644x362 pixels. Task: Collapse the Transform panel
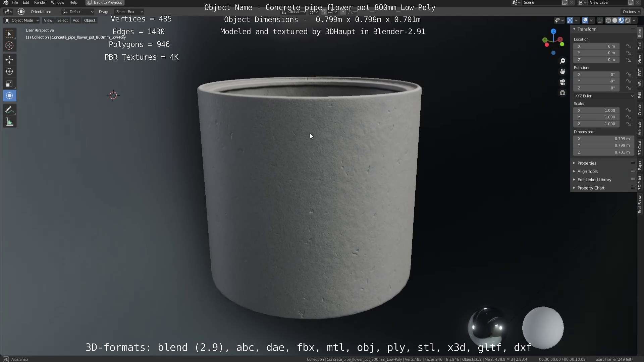(x=574, y=29)
